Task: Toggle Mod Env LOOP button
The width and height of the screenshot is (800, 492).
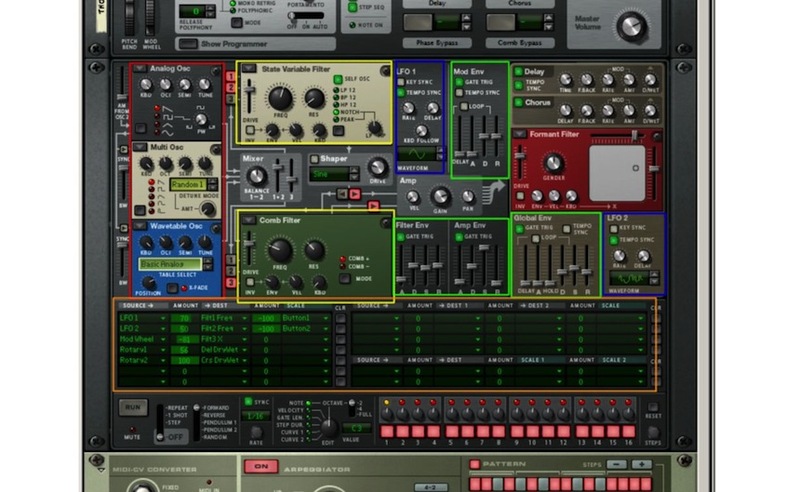Action: (462, 104)
